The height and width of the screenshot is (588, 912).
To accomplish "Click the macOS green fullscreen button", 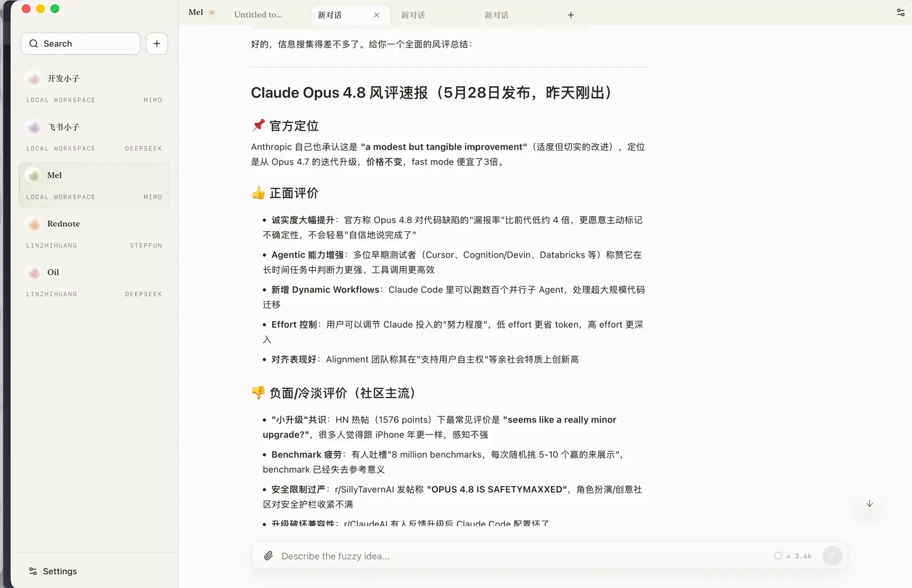I will tap(55, 9).
